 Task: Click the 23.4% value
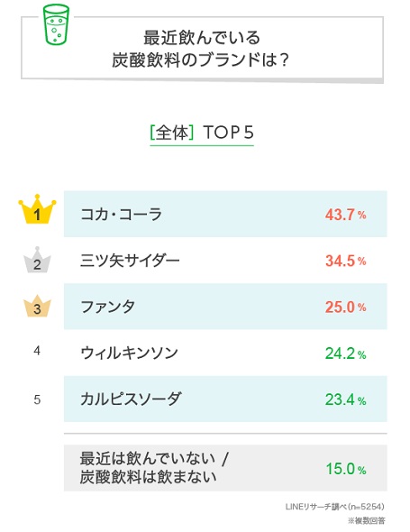345,399
